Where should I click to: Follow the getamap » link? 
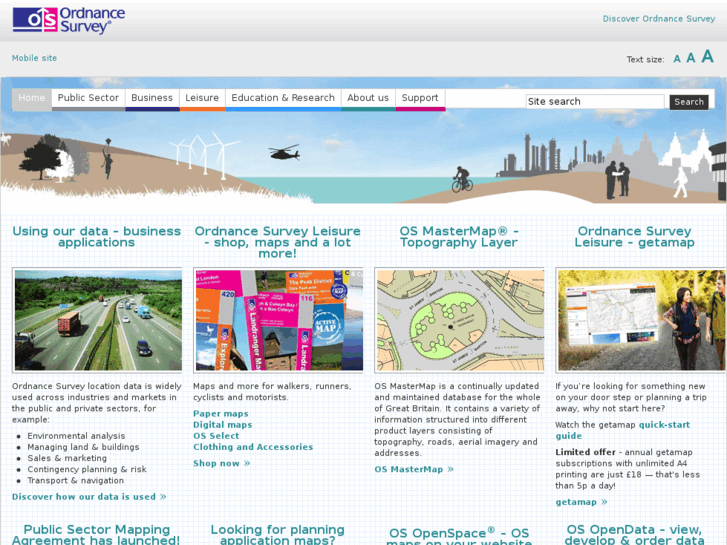[581, 502]
